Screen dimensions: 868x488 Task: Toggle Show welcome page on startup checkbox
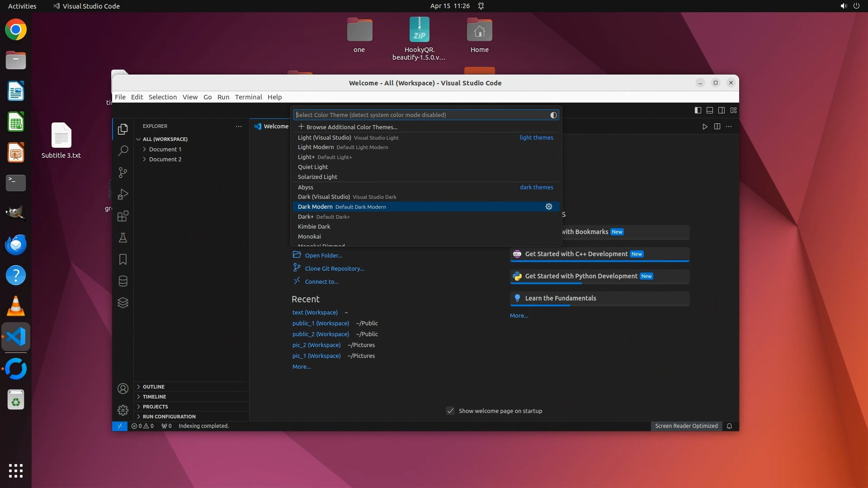(450, 411)
